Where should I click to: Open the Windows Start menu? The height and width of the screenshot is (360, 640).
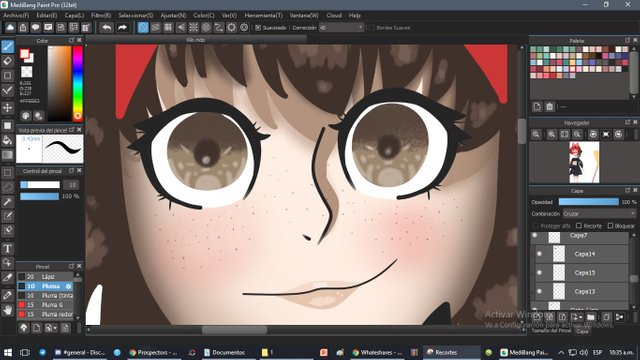[7, 353]
